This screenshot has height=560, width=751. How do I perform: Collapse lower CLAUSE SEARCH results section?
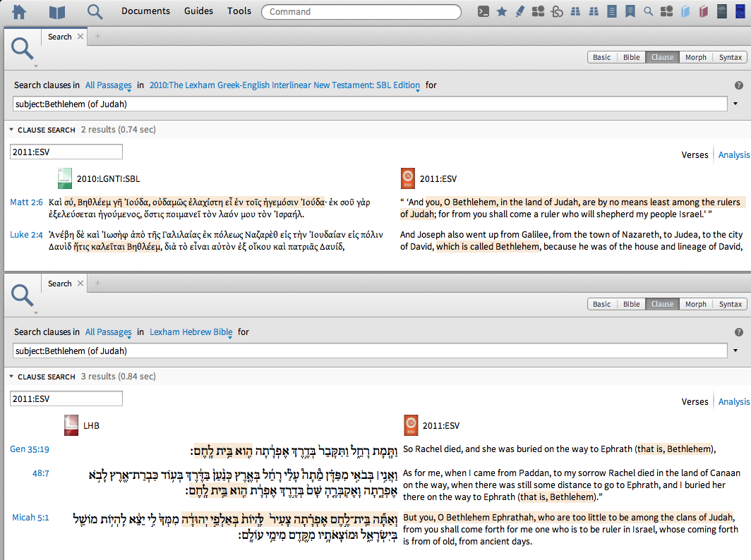tap(11, 377)
